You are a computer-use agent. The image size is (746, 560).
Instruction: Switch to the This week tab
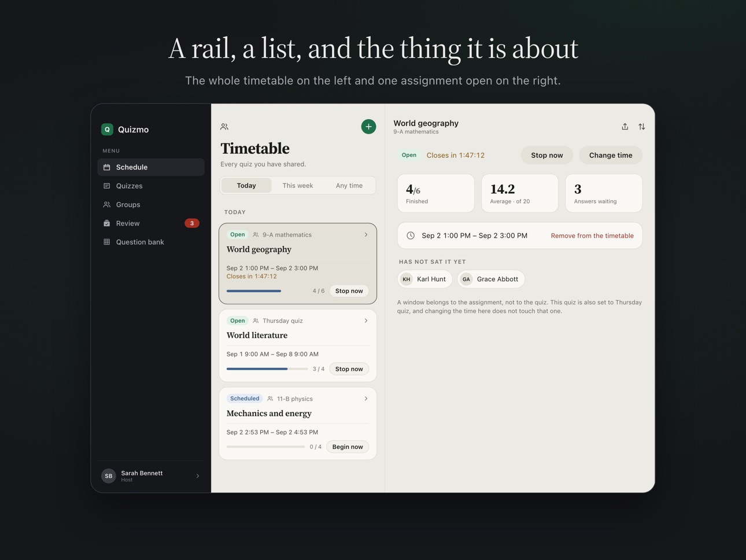click(298, 186)
